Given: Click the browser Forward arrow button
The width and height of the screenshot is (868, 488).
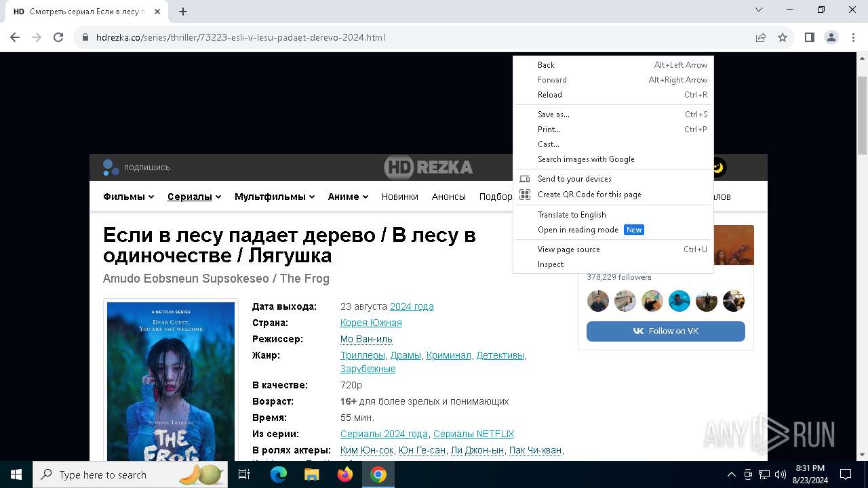Looking at the screenshot, I should pyautogui.click(x=37, y=37).
